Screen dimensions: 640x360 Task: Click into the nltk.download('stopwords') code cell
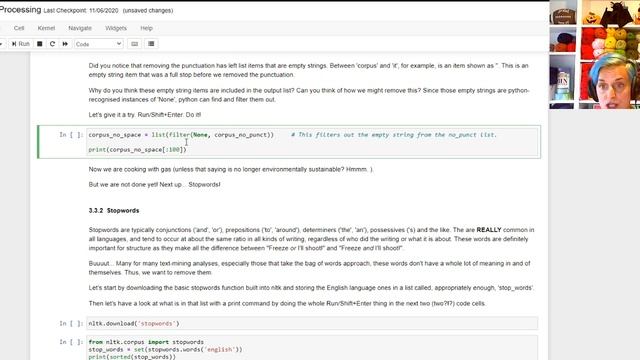point(312,323)
